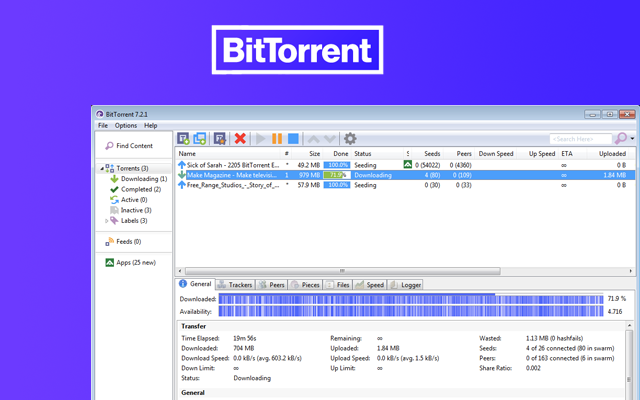640x400 pixels.
Task: Select Downloading (1) category
Action: (144, 179)
